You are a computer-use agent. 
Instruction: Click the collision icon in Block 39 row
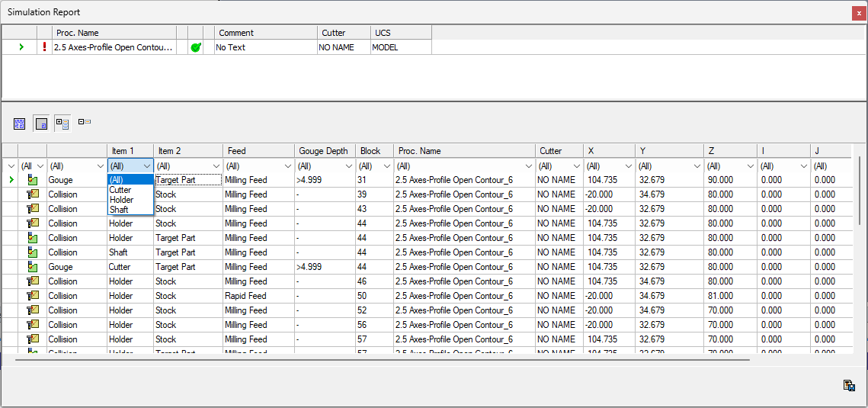click(32, 194)
